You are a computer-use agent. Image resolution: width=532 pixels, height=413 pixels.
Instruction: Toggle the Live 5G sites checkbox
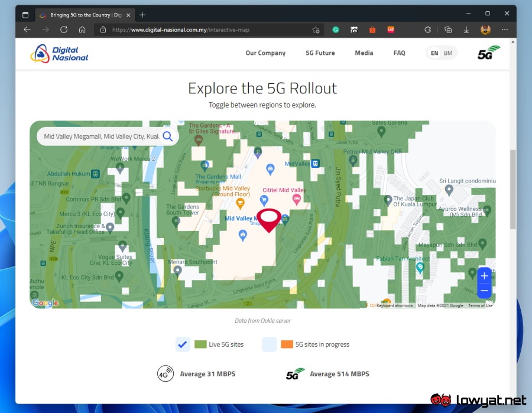pos(183,344)
